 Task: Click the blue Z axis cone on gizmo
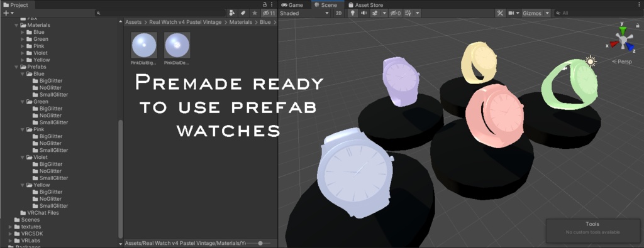click(x=630, y=46)
